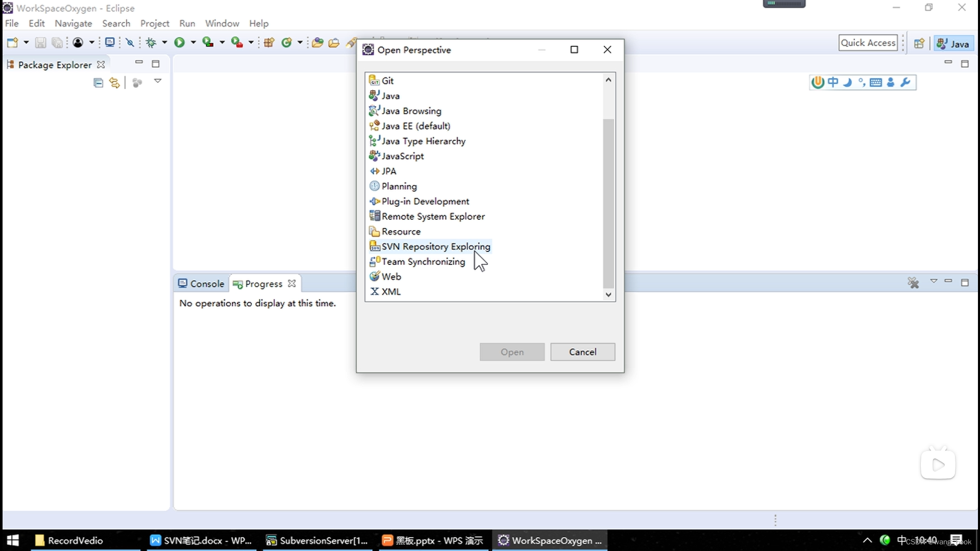Click the Open Console monitor toolbar icon
The height and width of the screenshot is (551, 980).
tap(109, 42)
